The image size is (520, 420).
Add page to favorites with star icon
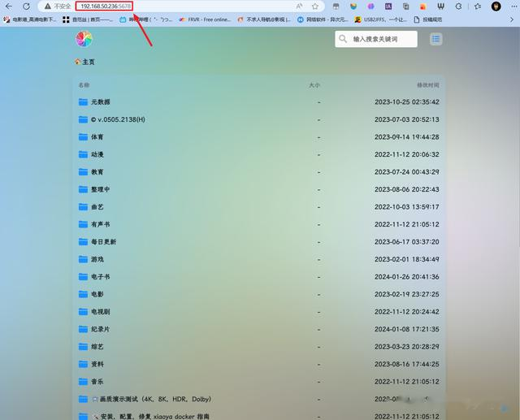(315, 6)
